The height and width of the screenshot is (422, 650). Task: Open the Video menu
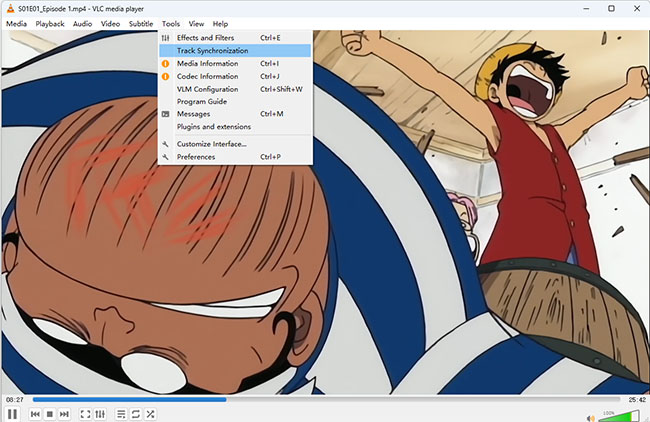[x=110, y=24]
